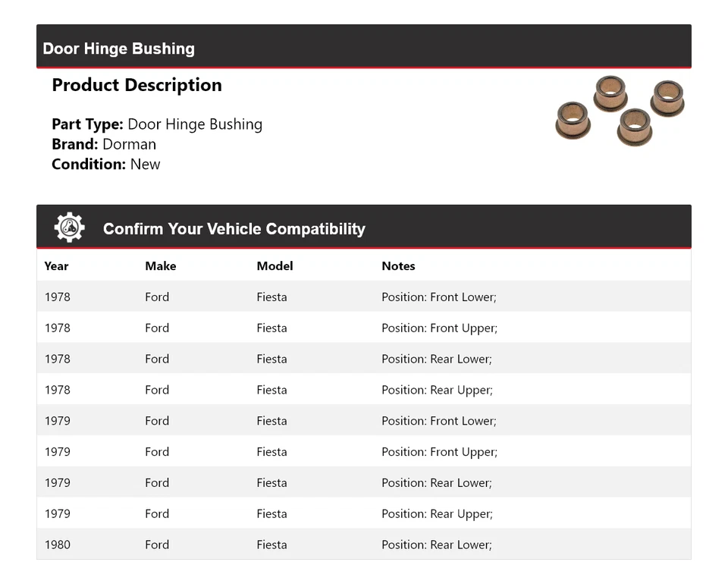This screenshot has height=584, width=728.
Task: Select the 1978 Rear Upper position row
Action: tap(363, 390)
